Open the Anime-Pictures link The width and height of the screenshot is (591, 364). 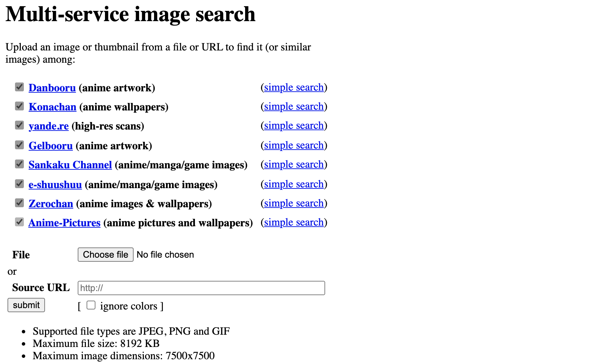point(64,223)
